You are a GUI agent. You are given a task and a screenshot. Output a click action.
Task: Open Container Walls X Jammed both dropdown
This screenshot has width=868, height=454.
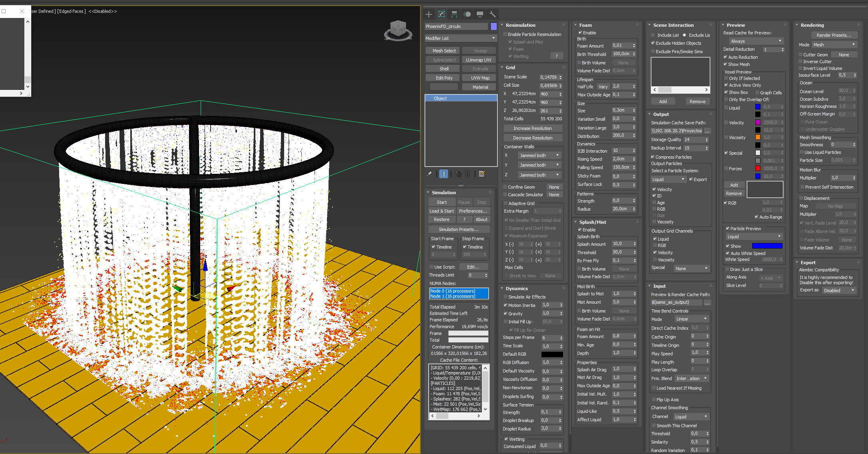tap(540, 155)
